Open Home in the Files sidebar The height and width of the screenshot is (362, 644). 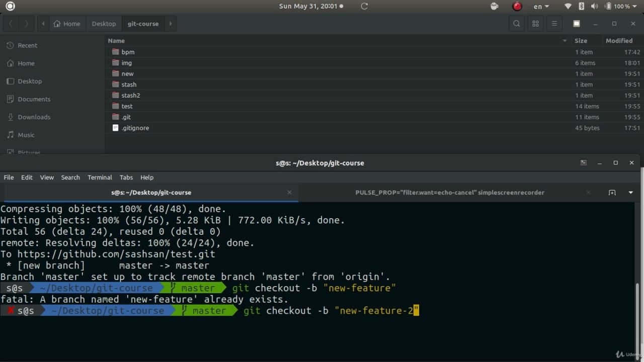tap(26, 63)
